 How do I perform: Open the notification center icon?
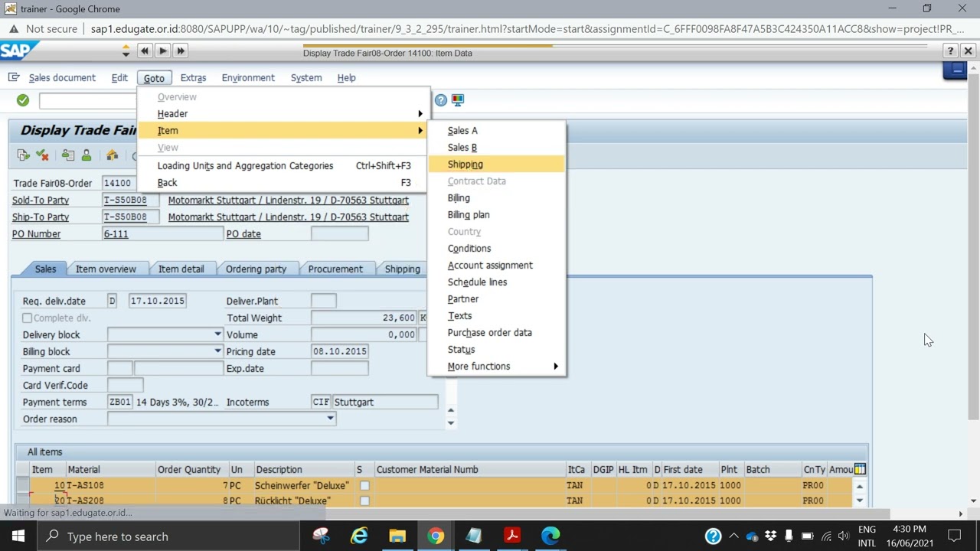point(955,536)
